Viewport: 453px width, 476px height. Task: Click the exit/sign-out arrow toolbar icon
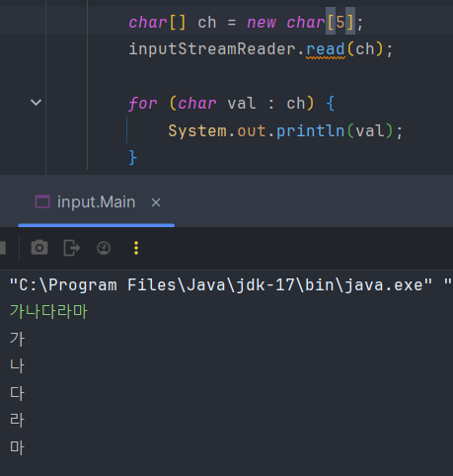[x=72, y=248]
